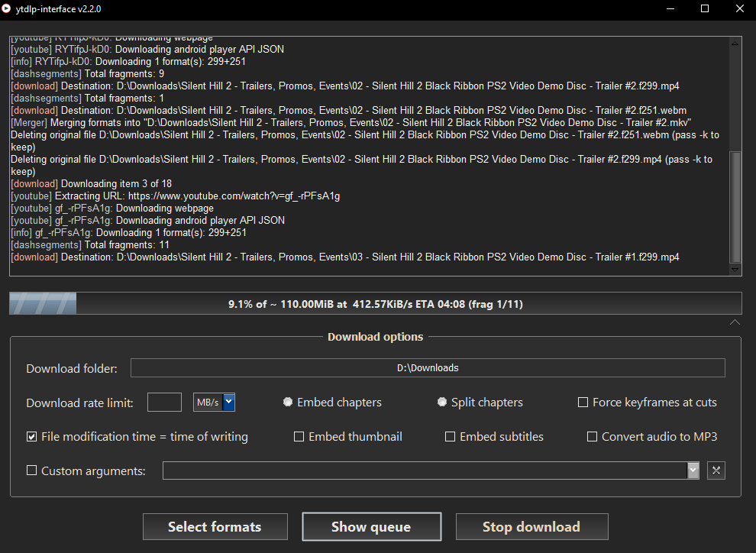The image size is (756, 553).
Task: Check Convert audio to MP3
Action: click(592, 436)
